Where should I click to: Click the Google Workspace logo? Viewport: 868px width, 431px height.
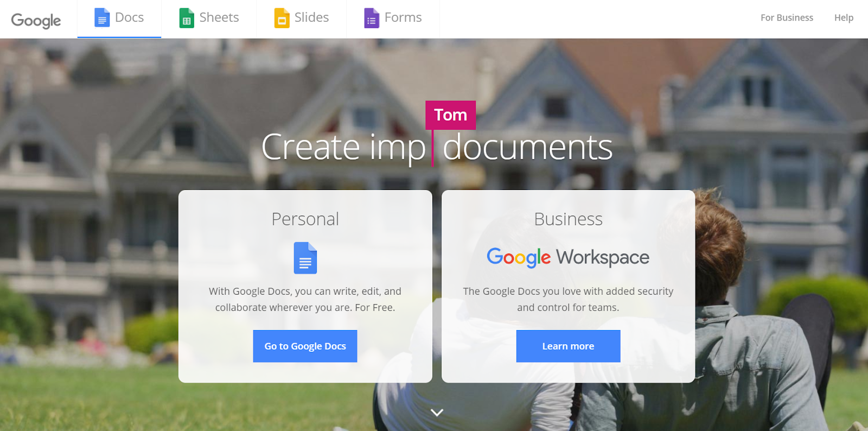click(568, 257)
